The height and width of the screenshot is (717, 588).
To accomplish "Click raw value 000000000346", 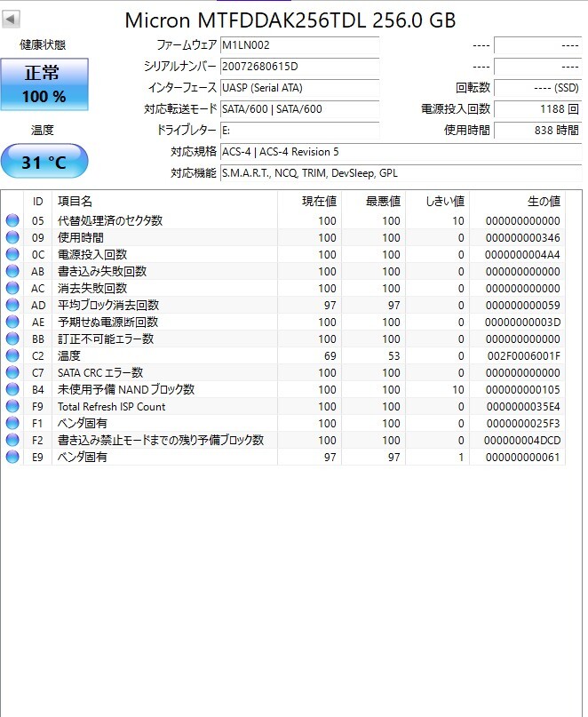I will (522, 238).
